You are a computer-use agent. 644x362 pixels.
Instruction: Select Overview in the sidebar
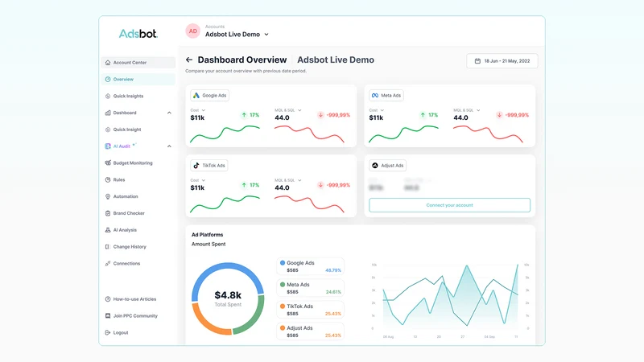pos(138,79)
